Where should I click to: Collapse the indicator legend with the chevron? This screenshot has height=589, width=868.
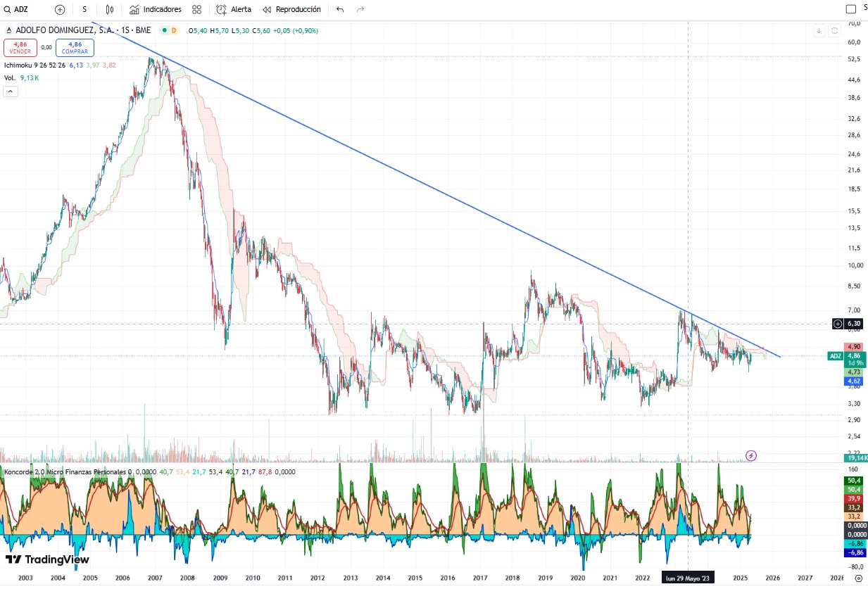coord(11,91)
